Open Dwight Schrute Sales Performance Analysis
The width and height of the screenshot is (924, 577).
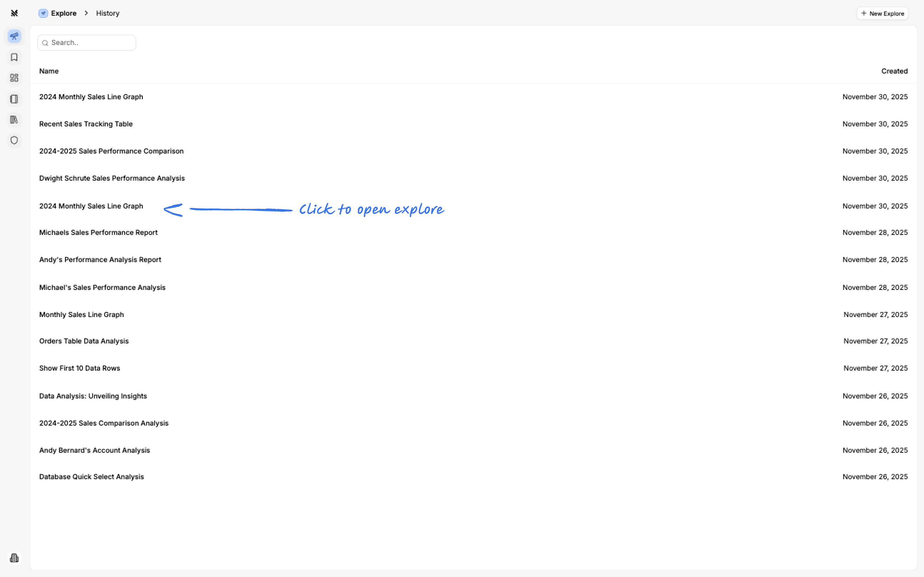112,178
